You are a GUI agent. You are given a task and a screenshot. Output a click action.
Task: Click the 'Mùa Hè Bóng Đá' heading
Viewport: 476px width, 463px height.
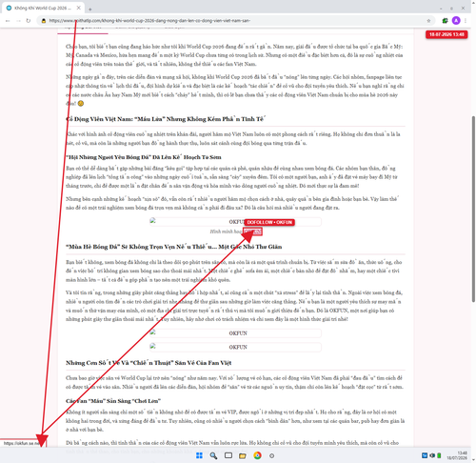tap(173, 247)
